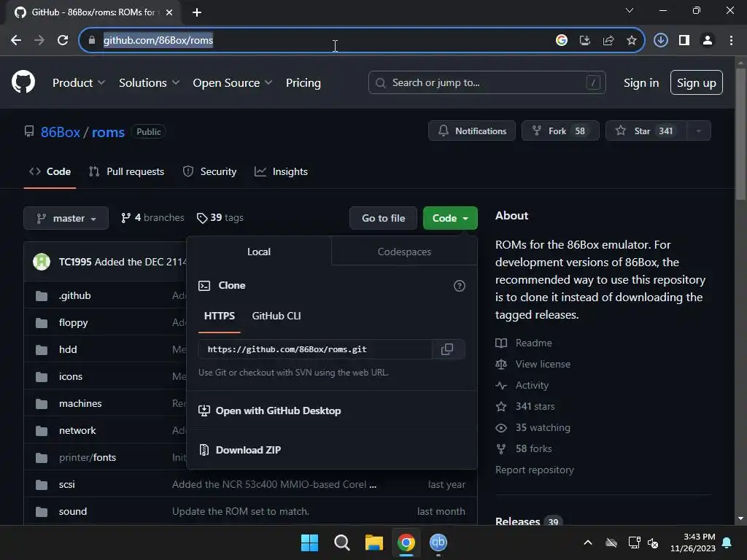Star the roms repository
Screen dimensions: 747x560
(646, 131)
